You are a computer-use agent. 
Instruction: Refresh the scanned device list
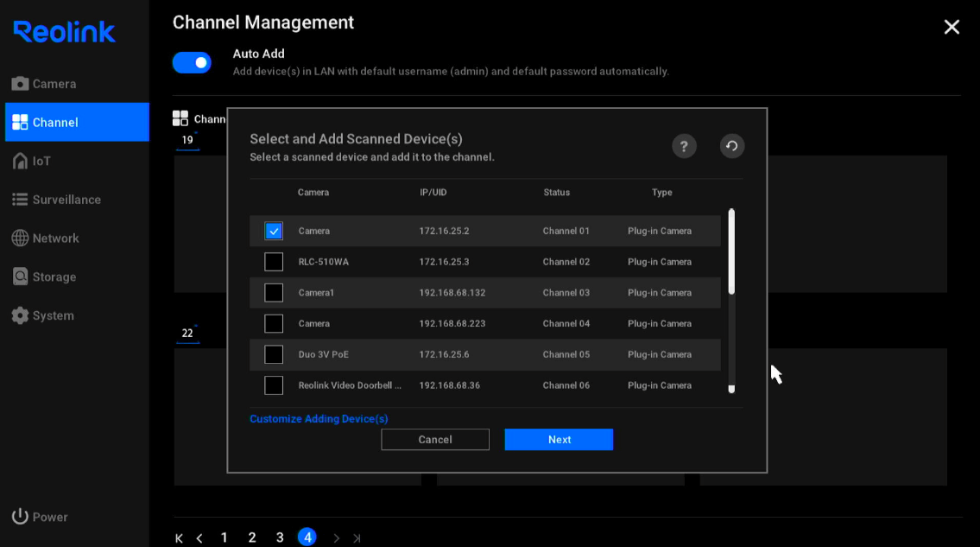click(732, 146)
